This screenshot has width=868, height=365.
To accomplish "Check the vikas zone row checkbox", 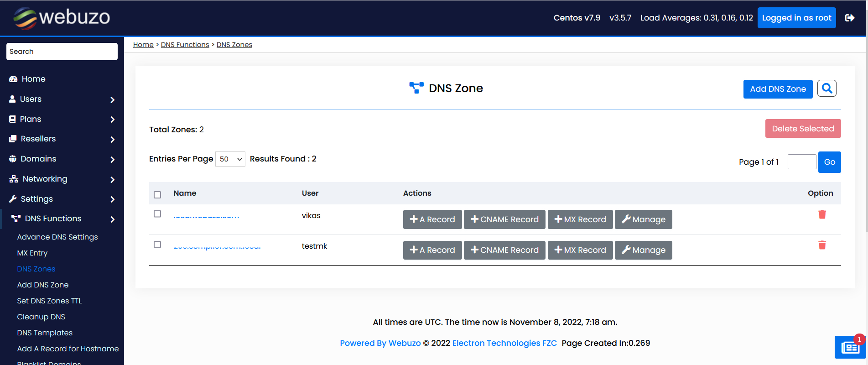I will tap(157, 214).
